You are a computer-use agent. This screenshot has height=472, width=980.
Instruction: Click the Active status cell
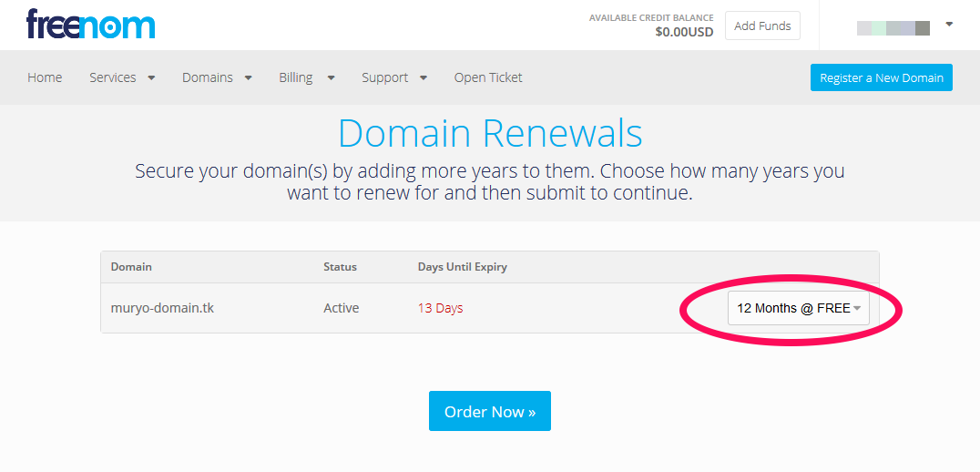click(x=342, y=308)
